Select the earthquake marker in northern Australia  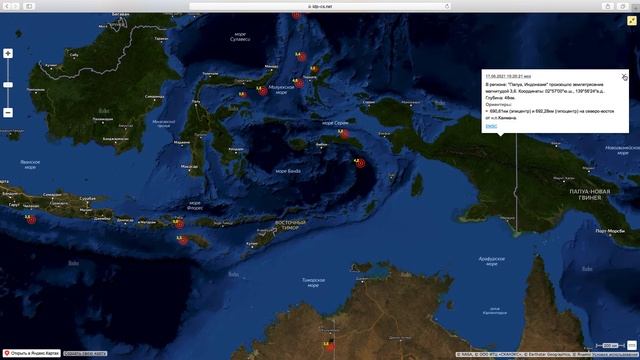tap(329, 347)
